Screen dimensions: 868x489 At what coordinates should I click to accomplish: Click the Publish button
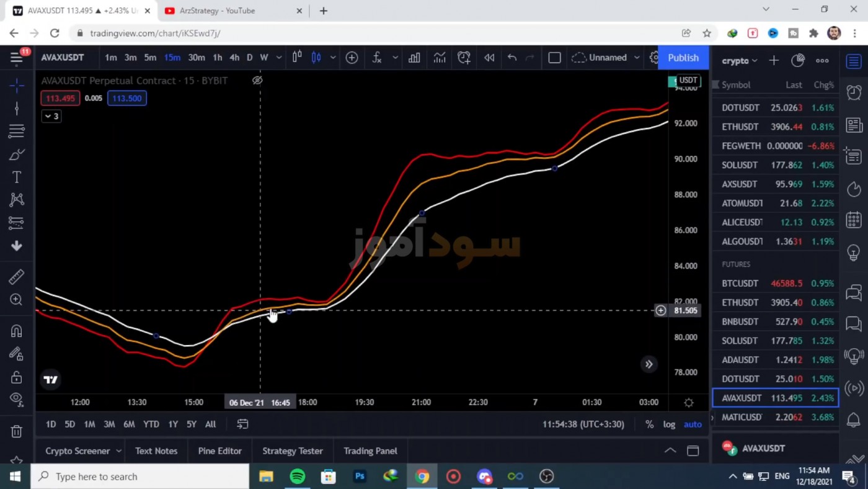[x=683, y=58]
